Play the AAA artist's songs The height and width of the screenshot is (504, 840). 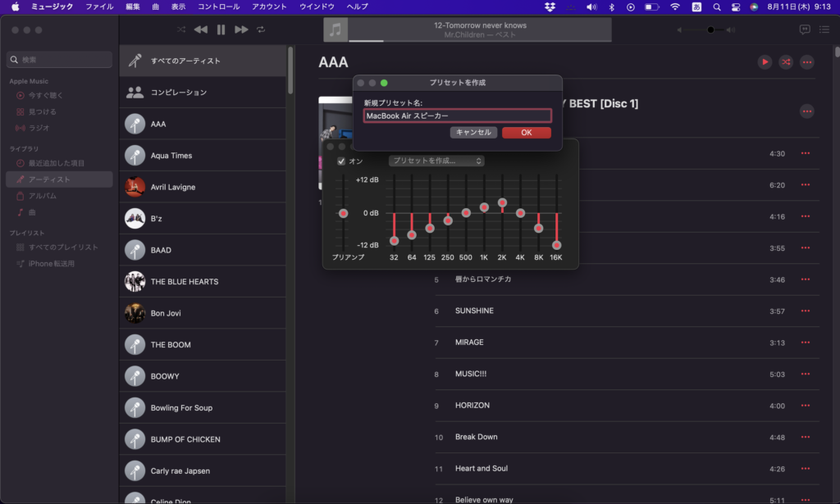click(x=765, y=62)
